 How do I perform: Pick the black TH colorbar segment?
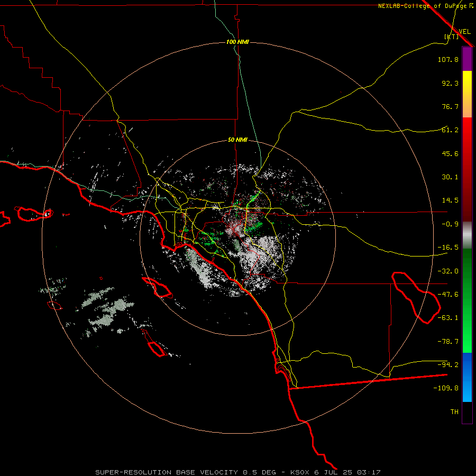[x=467, y=413]
